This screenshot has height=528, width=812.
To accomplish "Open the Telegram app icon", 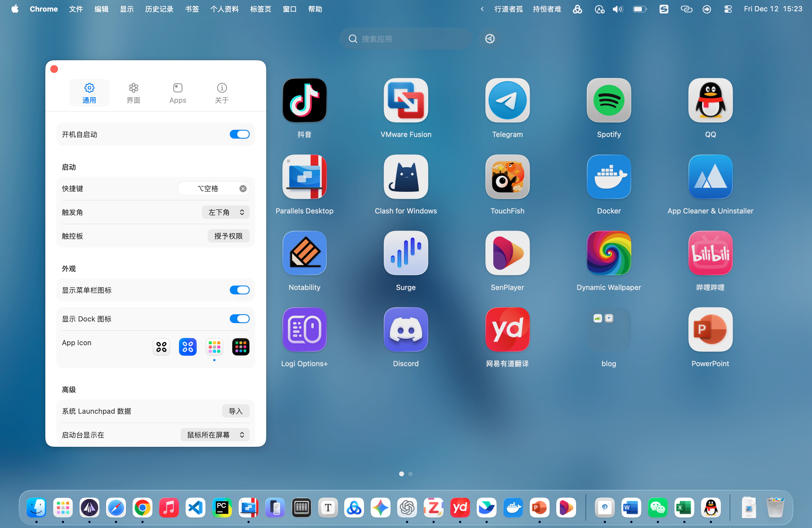I will click(507, 100).
